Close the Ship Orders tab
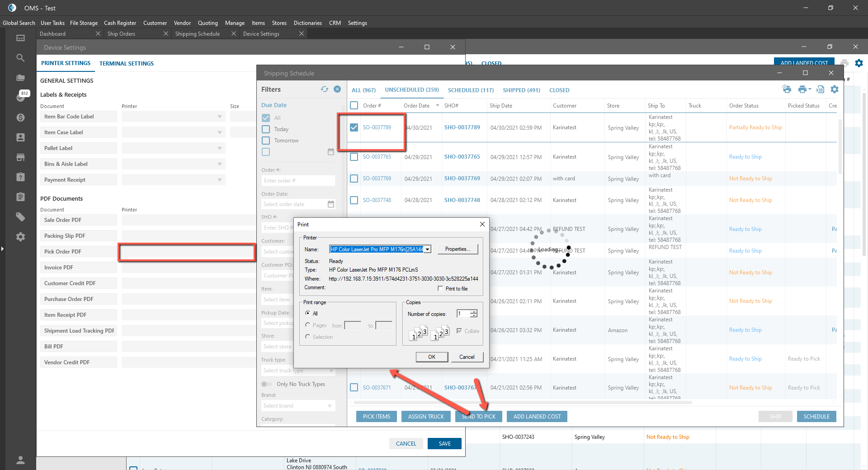Viewport: 868px width, 470px height. [x=166, y=33]
